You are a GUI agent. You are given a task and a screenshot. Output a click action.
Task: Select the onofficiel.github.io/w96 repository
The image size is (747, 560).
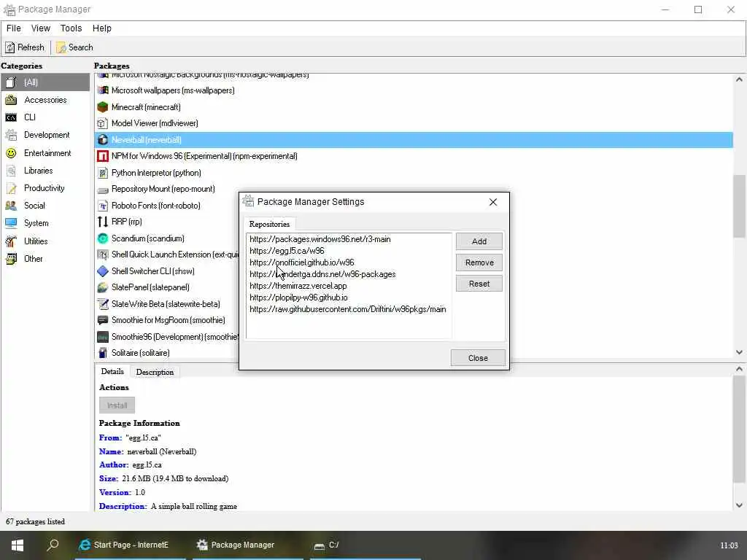(349, 262)
